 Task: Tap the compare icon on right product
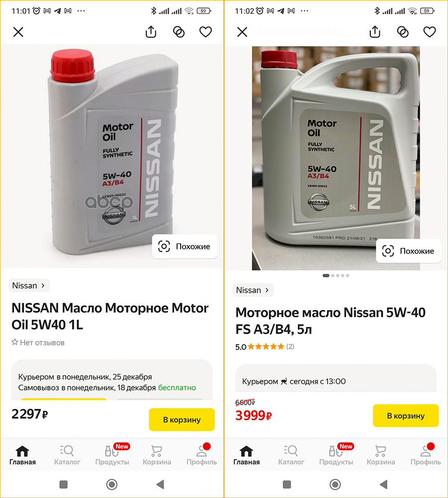[x=403, y=32]
